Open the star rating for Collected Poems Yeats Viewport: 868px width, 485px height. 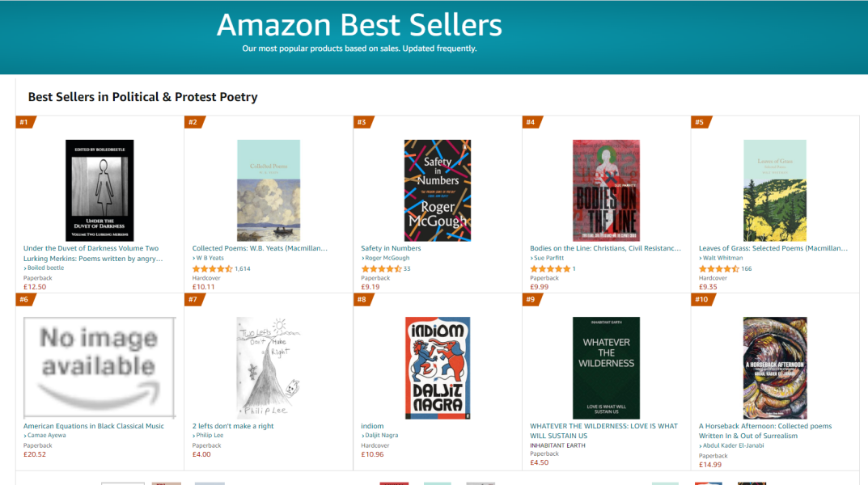[212, 268]
